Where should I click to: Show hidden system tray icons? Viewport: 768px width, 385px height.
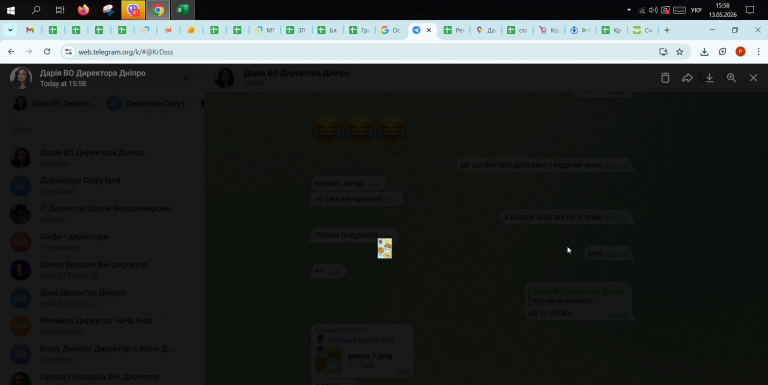629,10
